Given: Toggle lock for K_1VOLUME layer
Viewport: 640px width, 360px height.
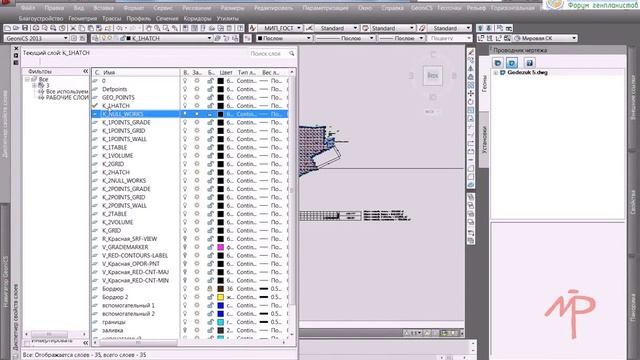Looking at the screenshot, I should 210,156.
